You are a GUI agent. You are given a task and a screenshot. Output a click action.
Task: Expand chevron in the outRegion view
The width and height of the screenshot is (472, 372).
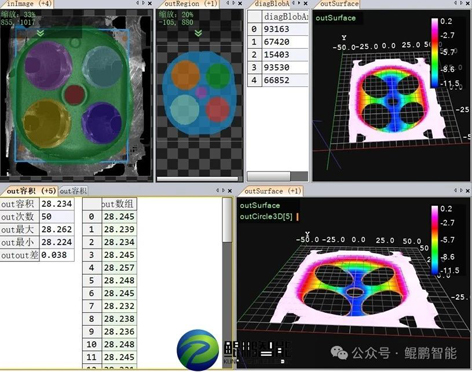[x=198, y=33]
